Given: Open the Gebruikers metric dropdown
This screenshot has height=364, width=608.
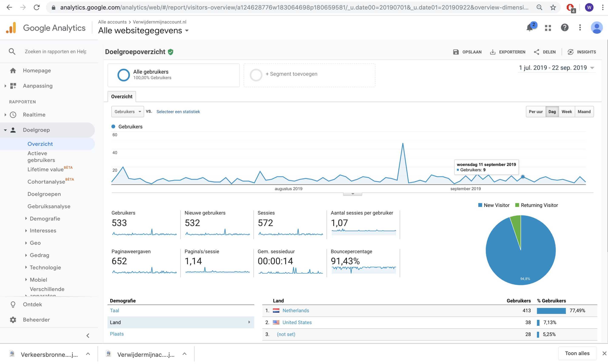Looking at the screenshot, I should [128, 112].
